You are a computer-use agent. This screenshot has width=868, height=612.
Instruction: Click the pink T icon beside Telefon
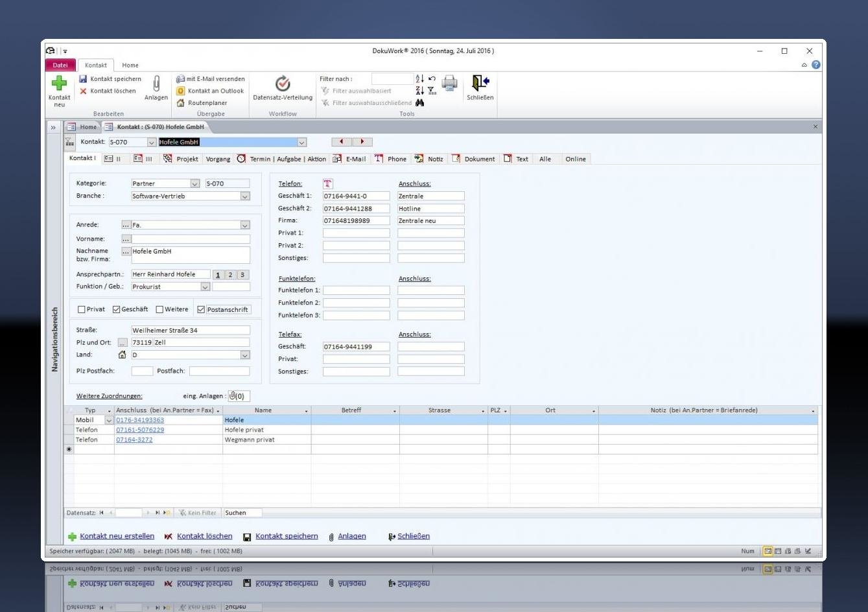click(327, 183)
